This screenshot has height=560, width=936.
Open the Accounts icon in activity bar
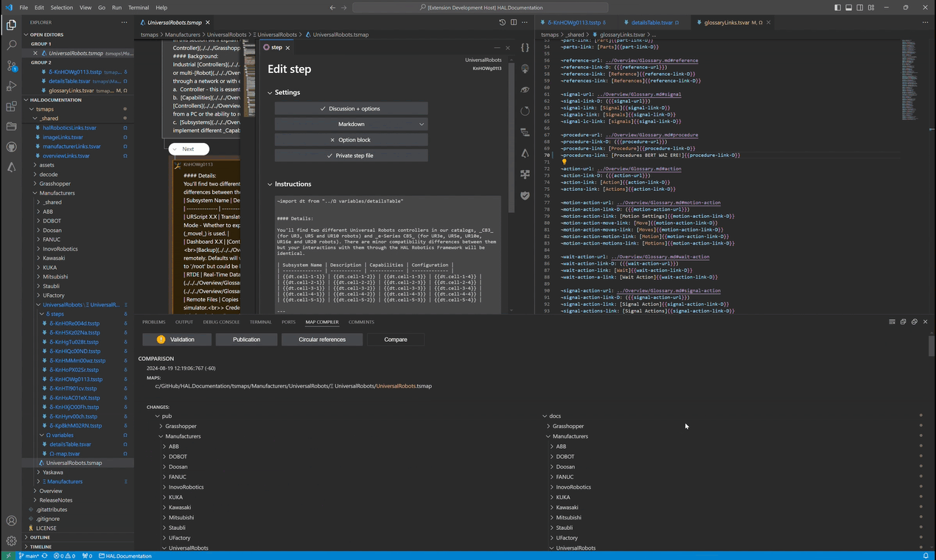11,521
